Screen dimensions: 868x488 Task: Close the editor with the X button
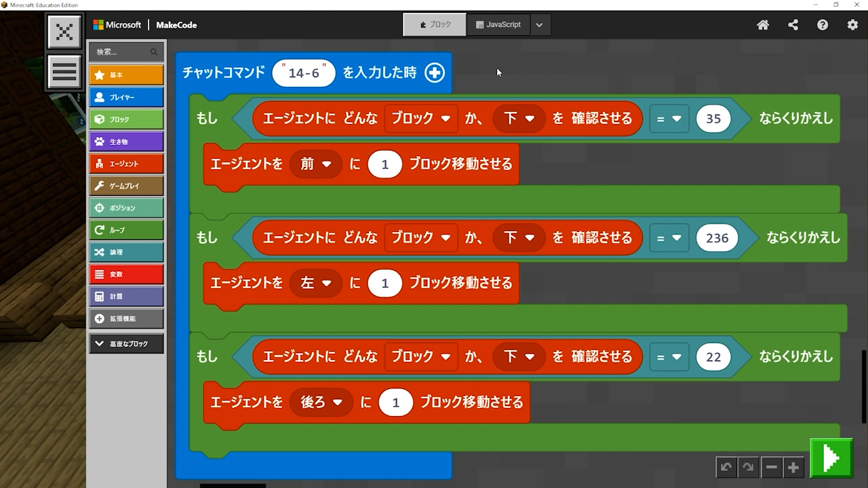[x=64, y=32]
